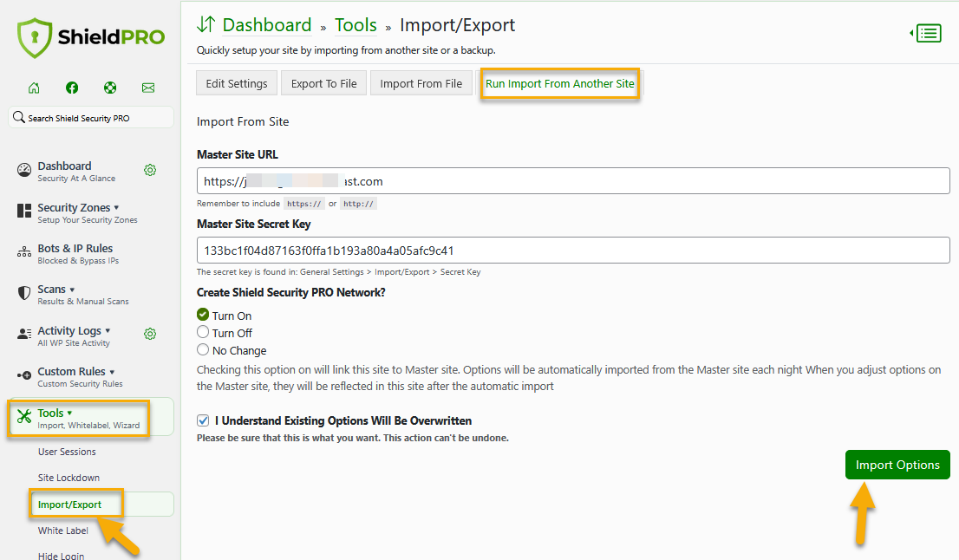Click the Activity Logs people icon
This screenshot has width=959, height=560.
pyautogui.click(x=24, y=334)
